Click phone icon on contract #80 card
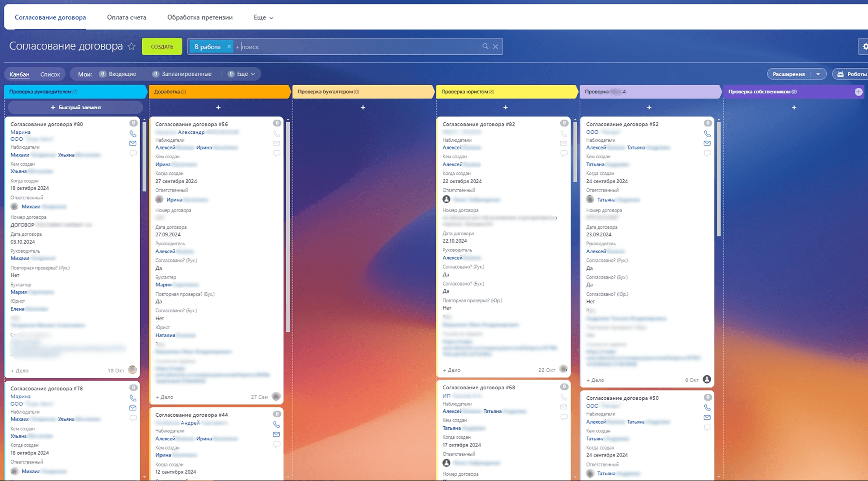868x481 pixels. pos(133,134)
